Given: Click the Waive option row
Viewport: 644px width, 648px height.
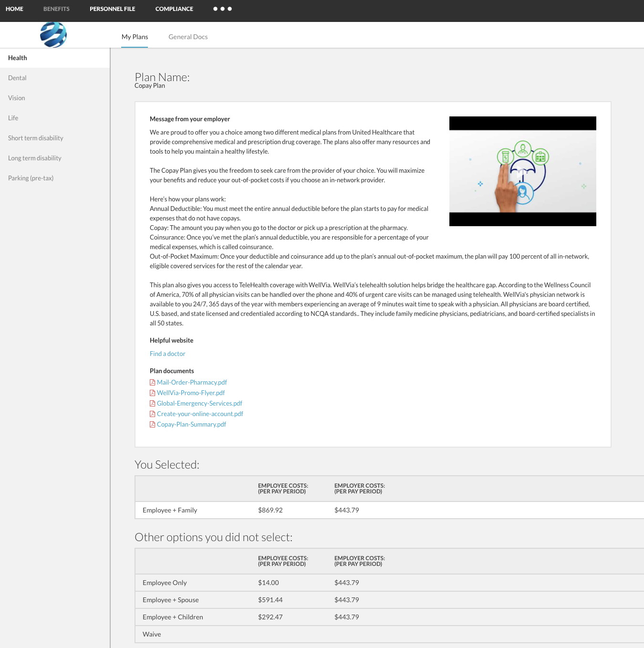Looking at the screenshot, I should (x=389, y=634).
